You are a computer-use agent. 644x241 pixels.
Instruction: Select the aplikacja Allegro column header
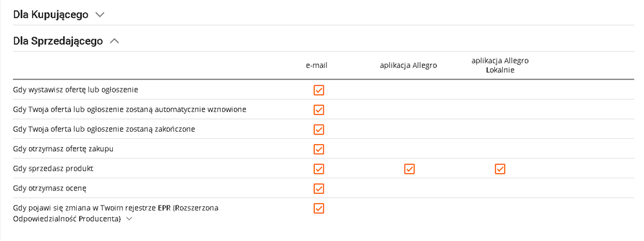pos(408,65)
